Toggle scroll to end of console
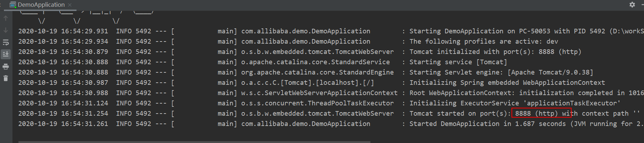This screenshot has width=644, height=143. (x=6, y=54)
